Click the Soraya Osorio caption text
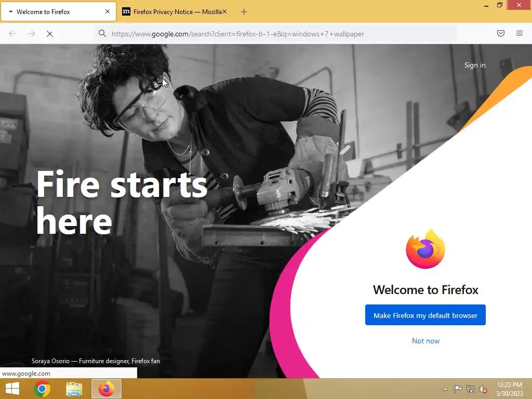 (x=96, y=361)
